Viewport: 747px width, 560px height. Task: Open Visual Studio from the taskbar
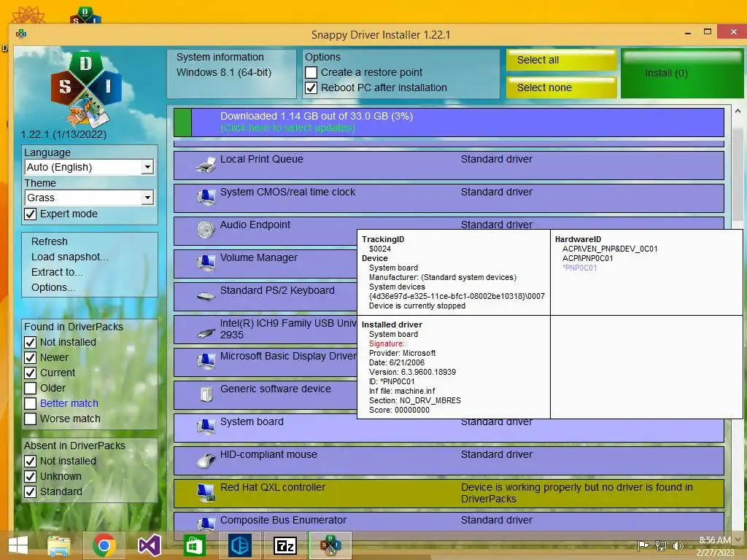point(149,545)
